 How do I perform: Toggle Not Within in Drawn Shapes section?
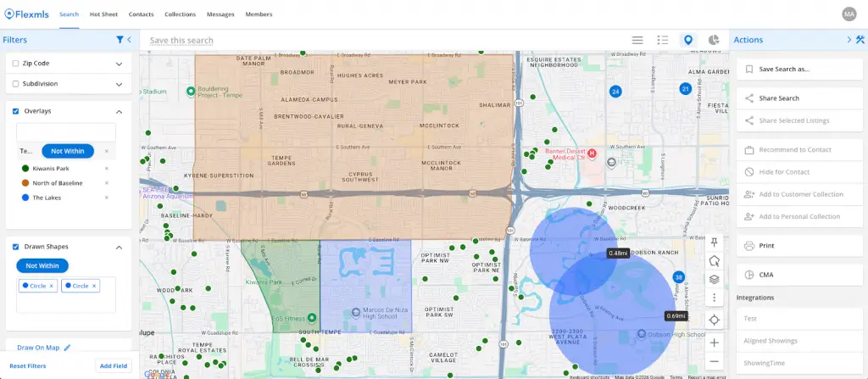pos(42,265)
